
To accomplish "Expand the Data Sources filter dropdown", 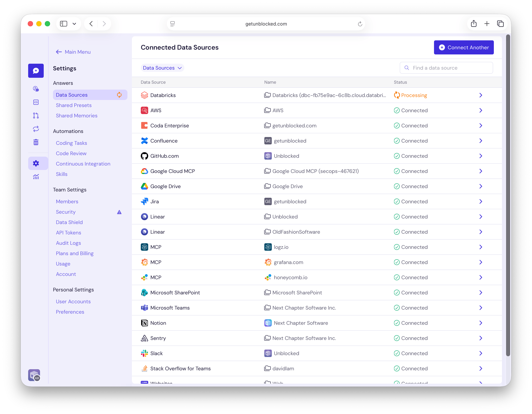I will (162, 68).
